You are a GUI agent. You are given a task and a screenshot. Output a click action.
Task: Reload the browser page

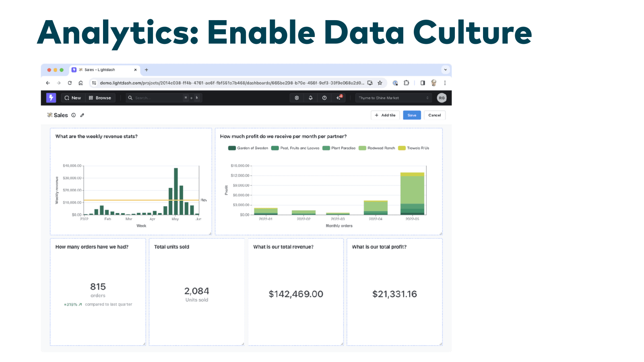[x=70, y=83]
